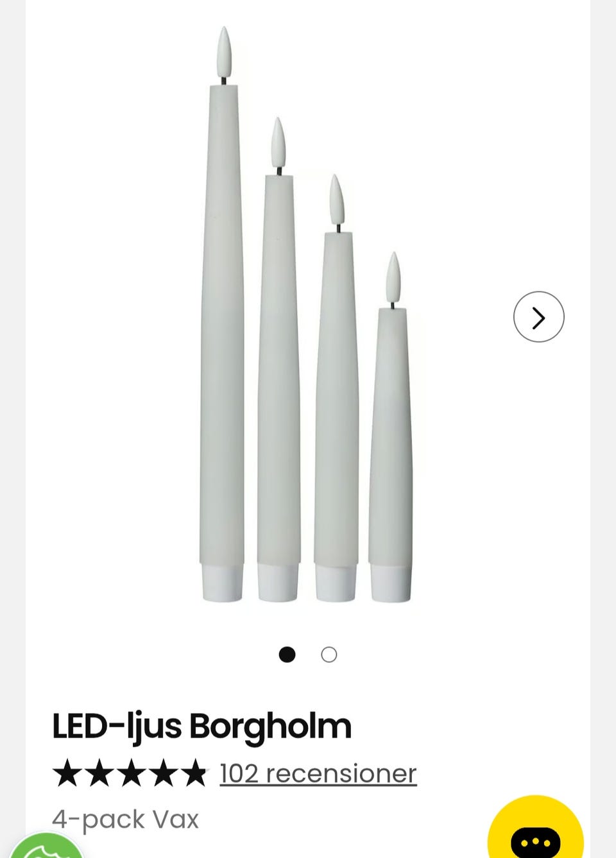Click the flame on the tallest candle
The image size is (616, 858).
coord(224,53)
